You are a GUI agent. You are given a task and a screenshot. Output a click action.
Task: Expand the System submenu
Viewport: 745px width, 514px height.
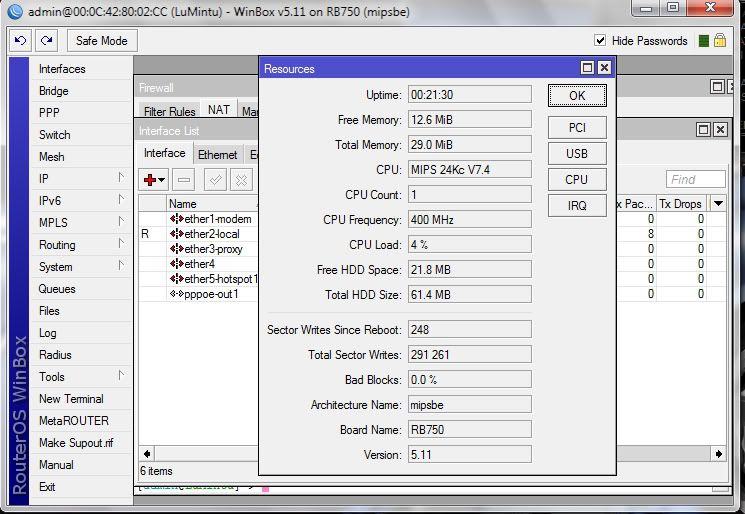pyautogui.click(x=81, y=267)
